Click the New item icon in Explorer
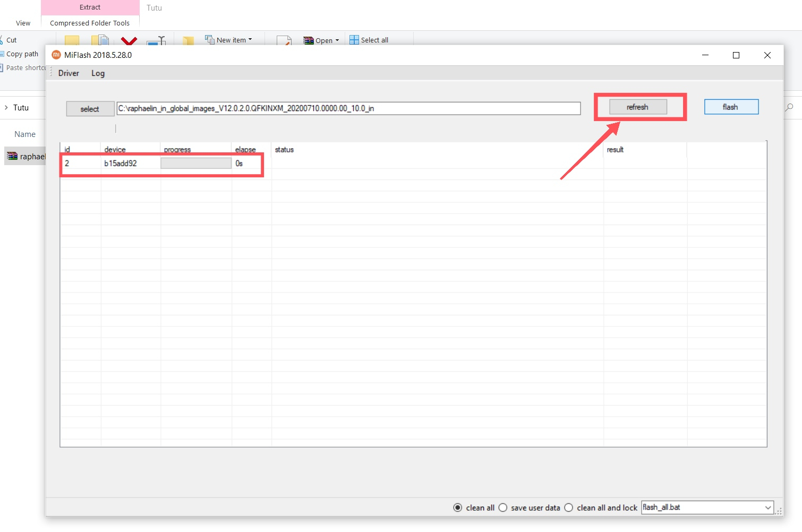 pyautogui.click(x=210, y=40)
